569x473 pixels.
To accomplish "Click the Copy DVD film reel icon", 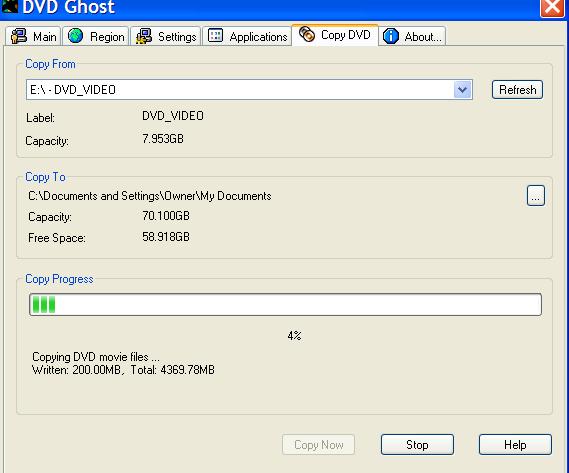I will [307, 34].
